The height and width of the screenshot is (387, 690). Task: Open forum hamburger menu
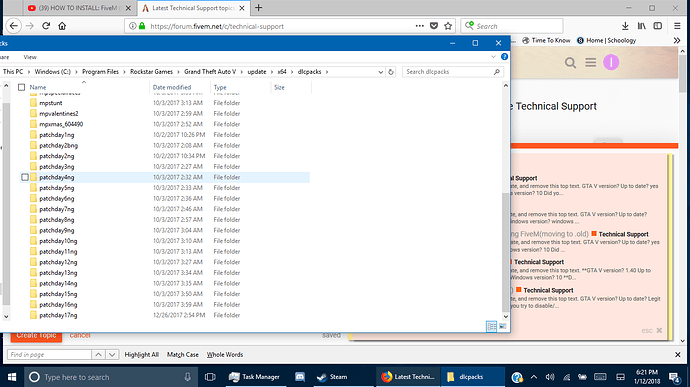click(x=591, y=63)
